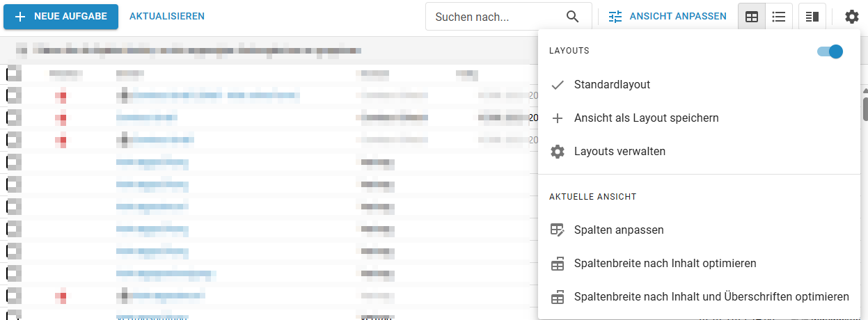Turn off the Layouts toggle switch
This screenshot has height=320, width=868.
point(830,51)
